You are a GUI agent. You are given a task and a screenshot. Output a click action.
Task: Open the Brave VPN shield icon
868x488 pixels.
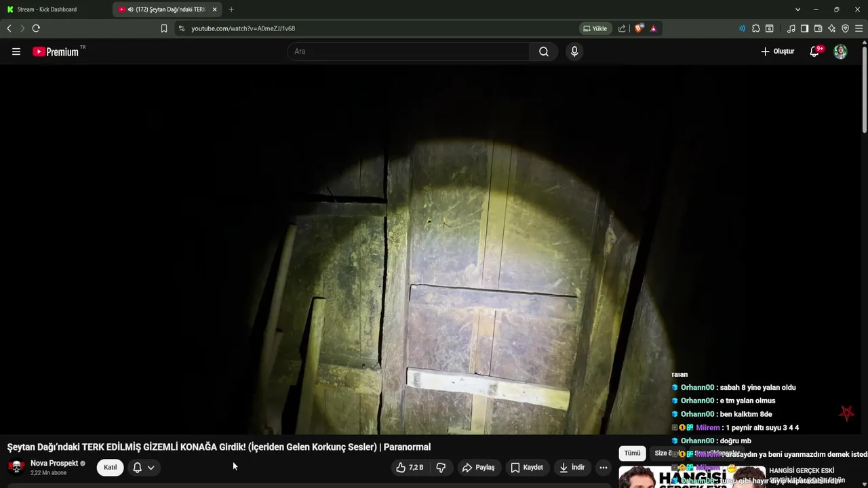pos(845,28)
